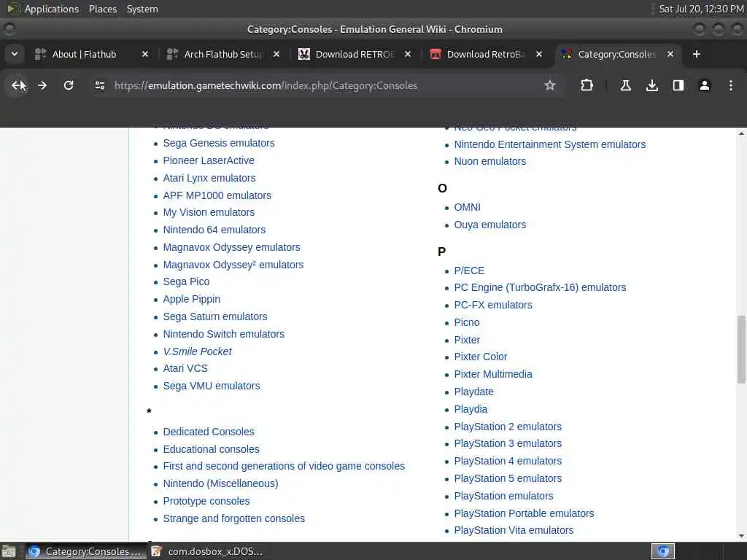Open OMNI link
747x560 pixels.
click(468, 208)
